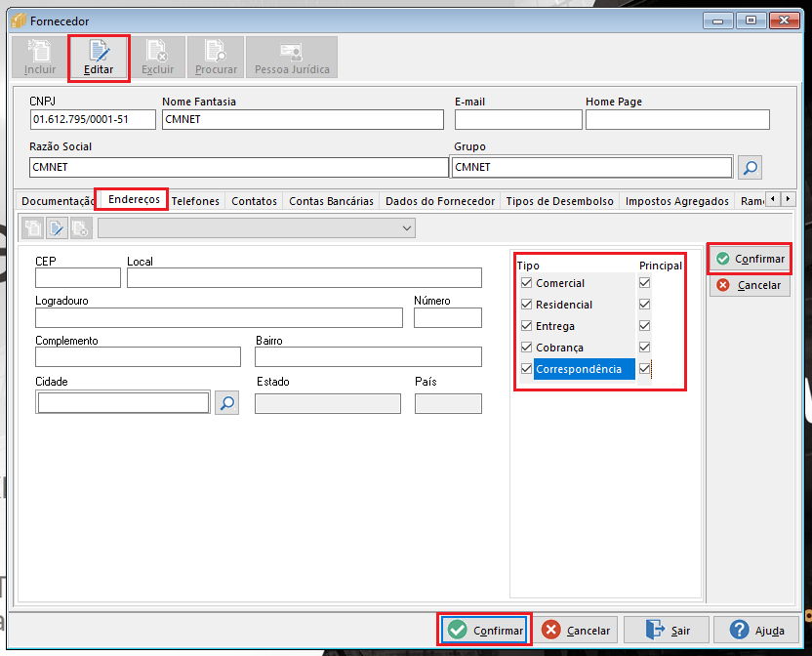Toggle Entrega tipo checkbox
The height and width of the screenshot is (656, 812).
click(x=527, y=326)
